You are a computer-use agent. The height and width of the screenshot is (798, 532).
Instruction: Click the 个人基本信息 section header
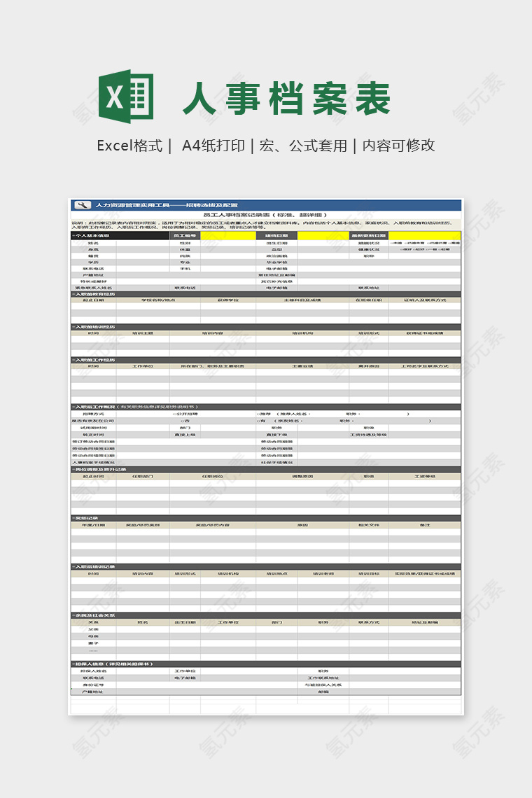click(x=120, y=236)
